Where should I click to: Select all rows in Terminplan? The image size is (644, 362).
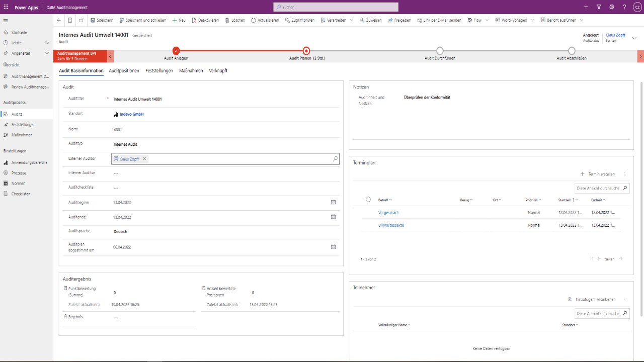click(x=368, y=200)
